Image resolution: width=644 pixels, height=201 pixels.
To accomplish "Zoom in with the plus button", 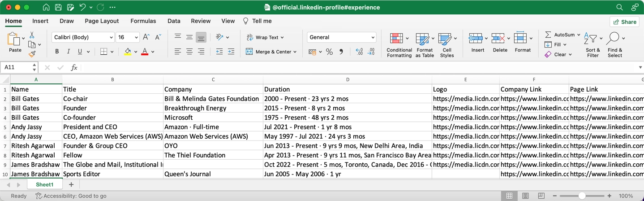I will [609, 196].
